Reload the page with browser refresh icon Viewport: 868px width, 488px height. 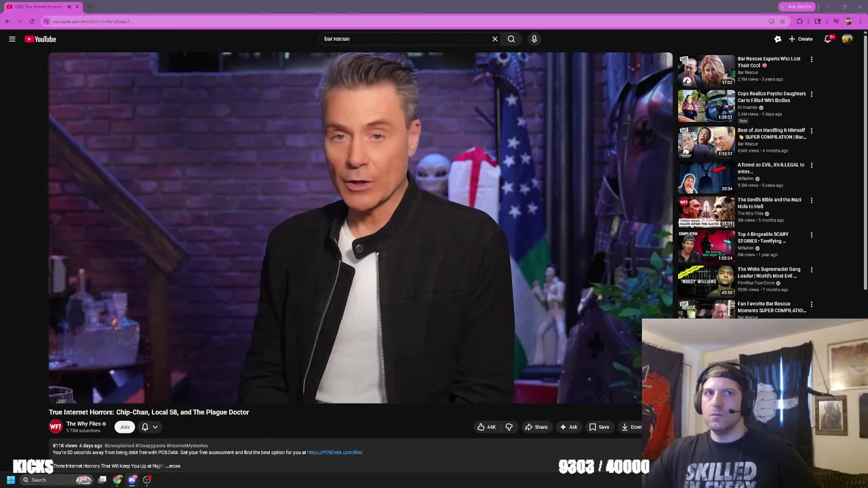coord(31,21)
